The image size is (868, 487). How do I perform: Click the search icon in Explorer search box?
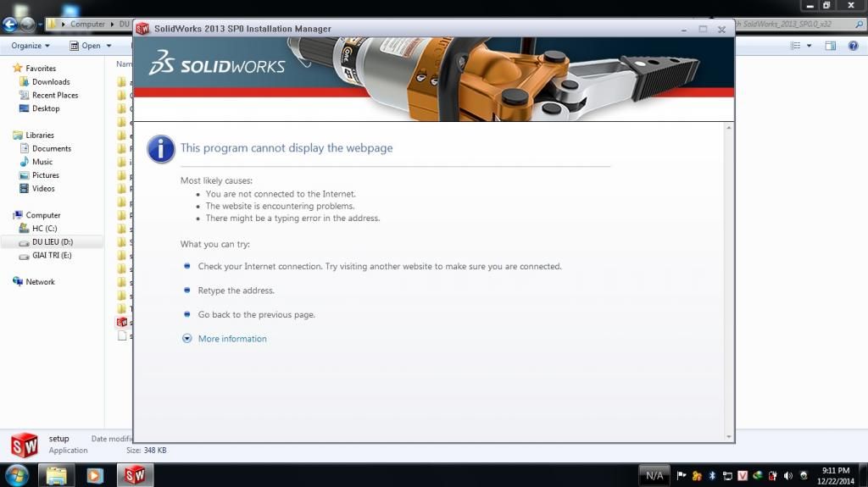860,25
